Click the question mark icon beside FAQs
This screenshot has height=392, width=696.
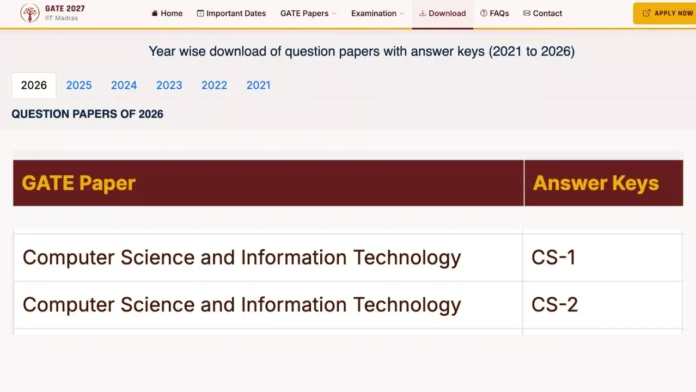pos(483,13)
